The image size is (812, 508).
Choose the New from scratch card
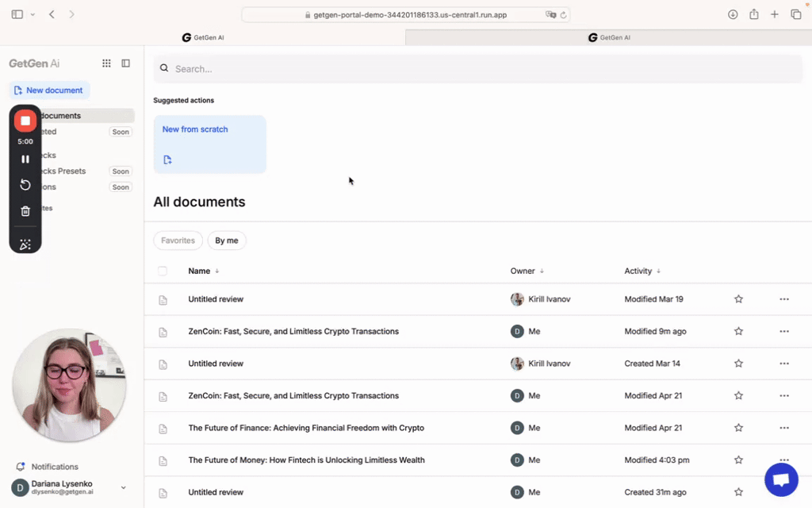pyautogui.click(x=209, y=144)
